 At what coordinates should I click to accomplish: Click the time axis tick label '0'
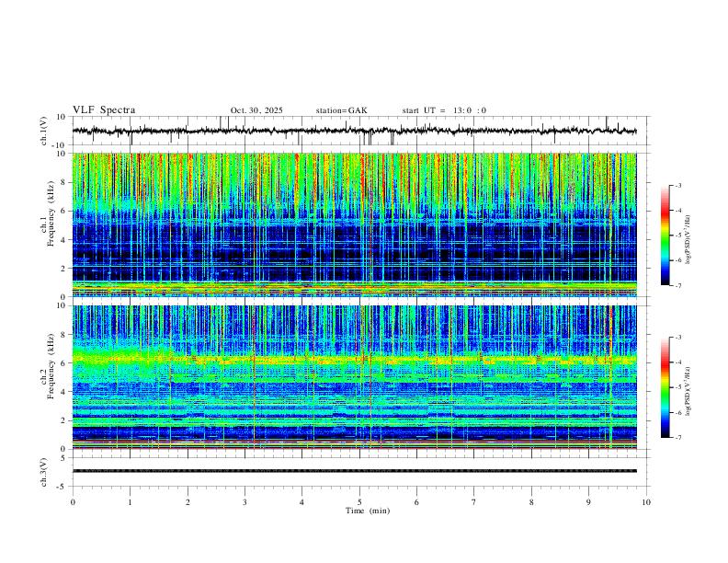tap(73, 502)
